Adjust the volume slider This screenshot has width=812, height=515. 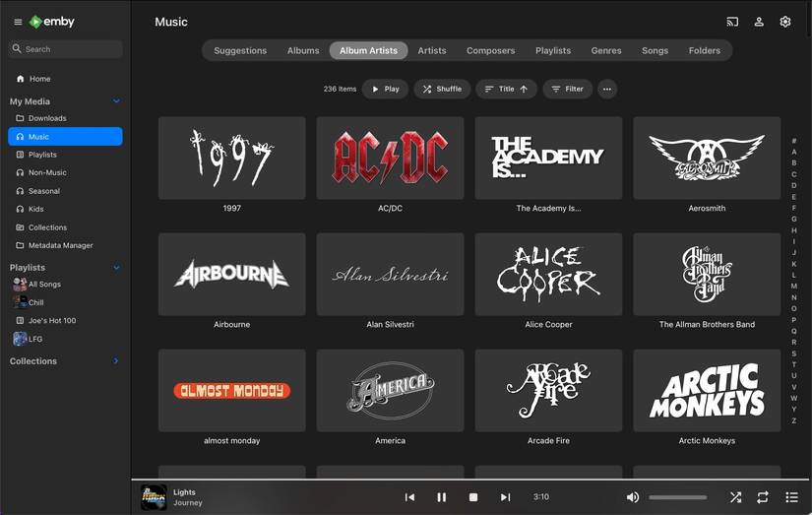click(677, 497)
